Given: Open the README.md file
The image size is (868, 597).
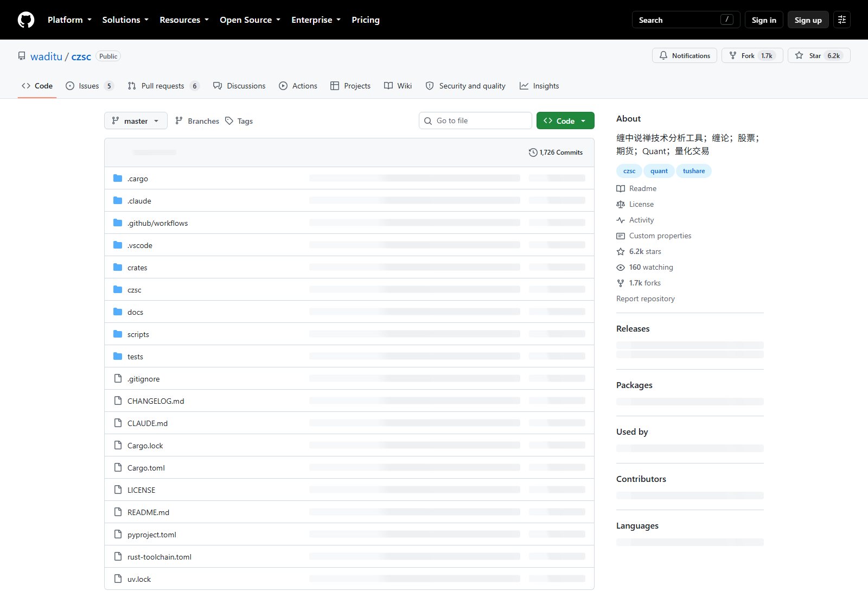Looking at the screenshot, I should click(x=148, y=512).
